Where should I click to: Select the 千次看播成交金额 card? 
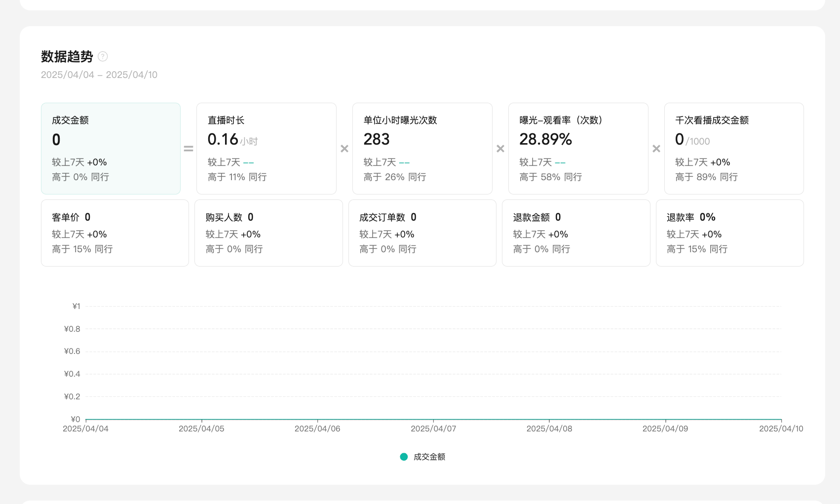point(733,148)
